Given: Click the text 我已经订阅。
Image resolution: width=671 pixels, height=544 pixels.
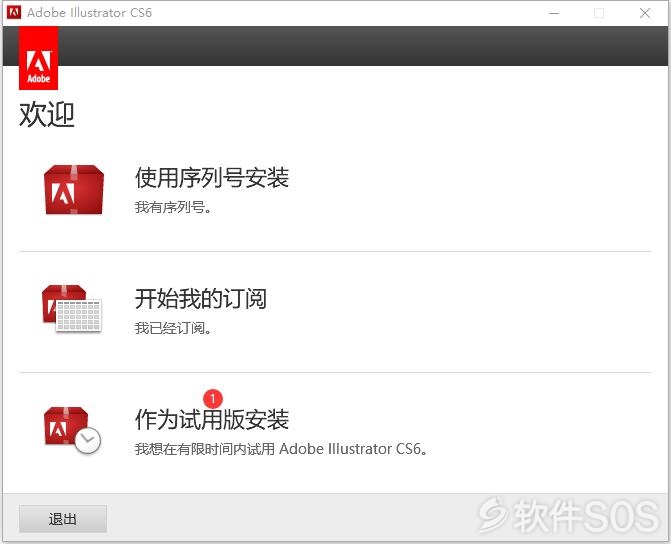Looking at the screenshot, I should tap(173, 328).
